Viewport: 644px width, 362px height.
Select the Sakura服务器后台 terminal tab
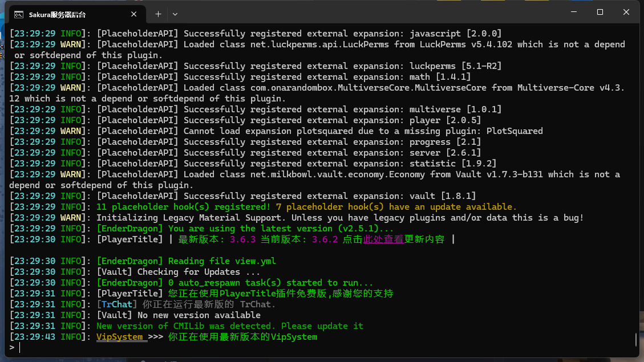pyautogui.click(x=77, y=14)
